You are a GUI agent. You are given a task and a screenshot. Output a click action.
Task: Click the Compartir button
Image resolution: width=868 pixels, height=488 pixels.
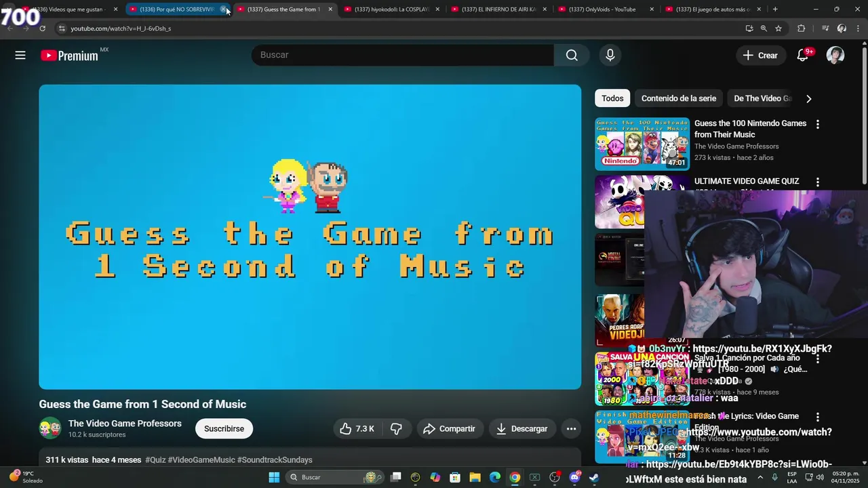pyautogui.click(x=449, y=428)
